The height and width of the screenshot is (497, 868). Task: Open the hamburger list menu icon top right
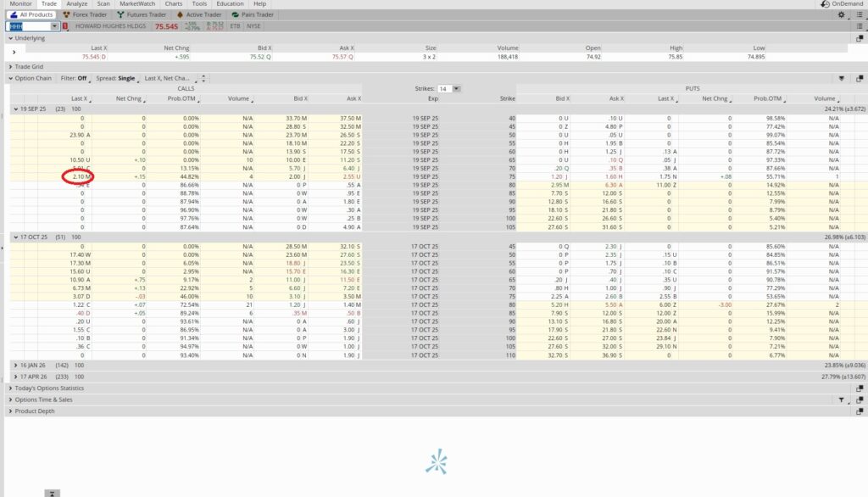[x=859, y=14]
